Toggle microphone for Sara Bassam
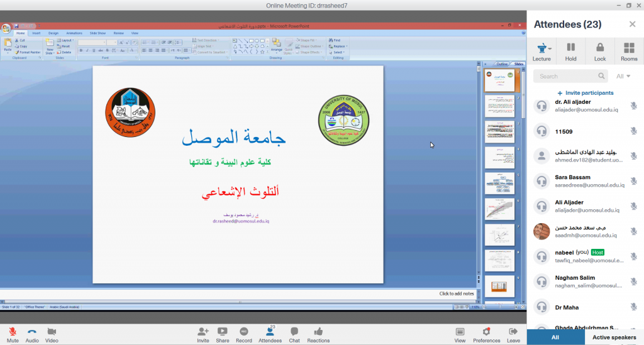This screenshot has height=345, width=644. [634, 181]
